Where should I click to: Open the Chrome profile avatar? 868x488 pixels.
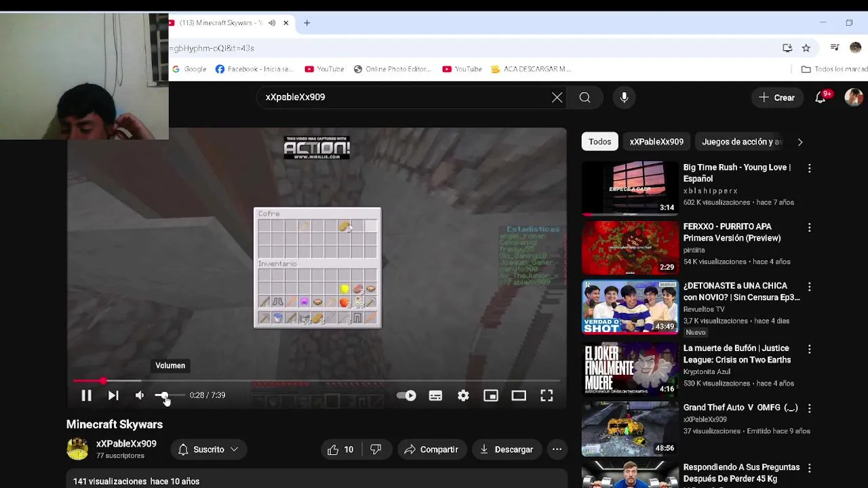[855, 48]
